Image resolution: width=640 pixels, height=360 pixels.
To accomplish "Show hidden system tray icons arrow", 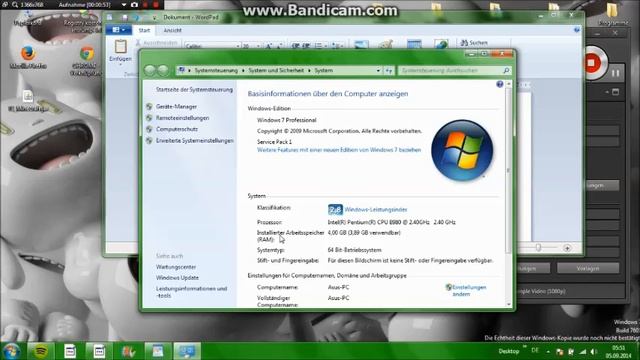I will tap(548, 351).
